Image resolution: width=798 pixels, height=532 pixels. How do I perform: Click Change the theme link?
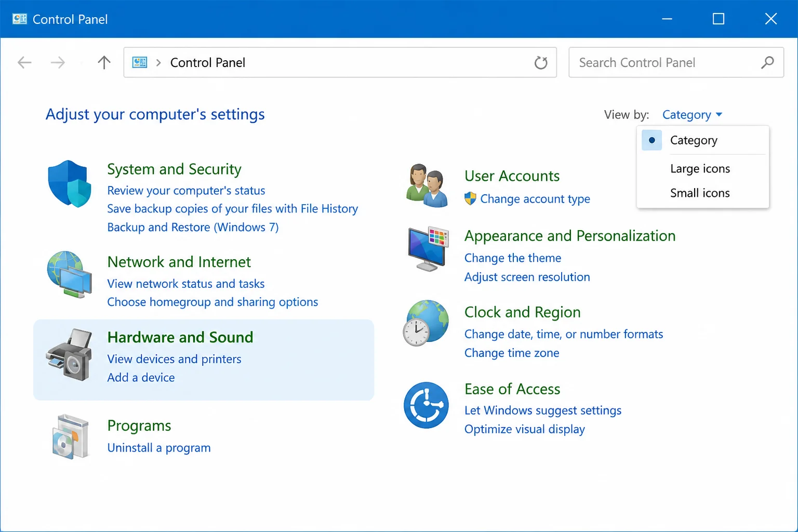pos(513,258)
